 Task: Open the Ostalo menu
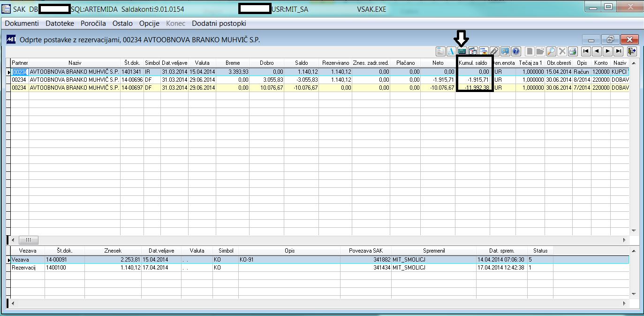122,23
